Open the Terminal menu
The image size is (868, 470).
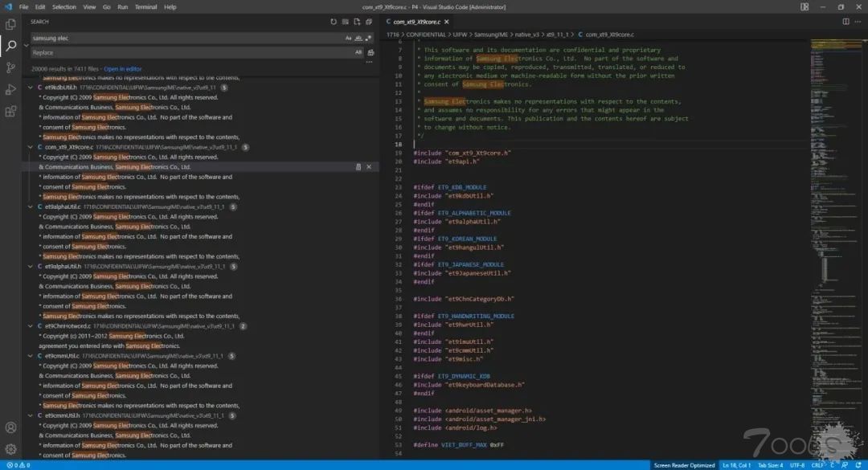pos(145,7)
